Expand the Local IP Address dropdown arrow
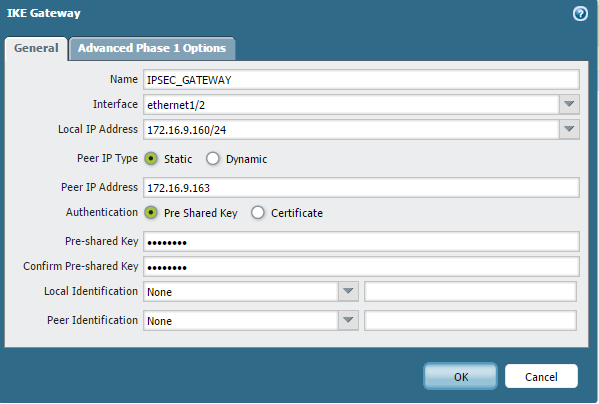Screen dimensions: 599x404 [x=569, y=129]
